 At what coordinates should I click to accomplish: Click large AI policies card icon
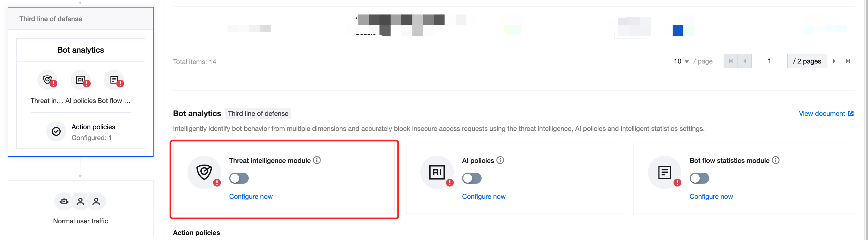click(x=437, y=172)
